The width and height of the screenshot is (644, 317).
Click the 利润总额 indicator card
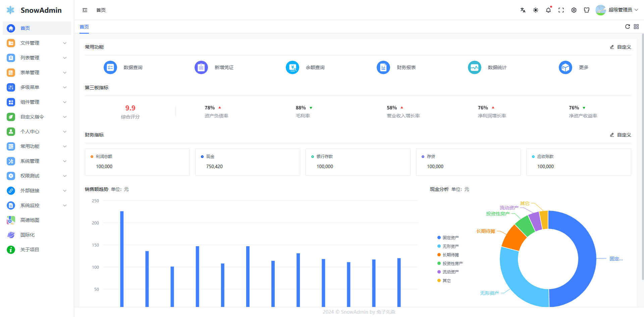137,162
